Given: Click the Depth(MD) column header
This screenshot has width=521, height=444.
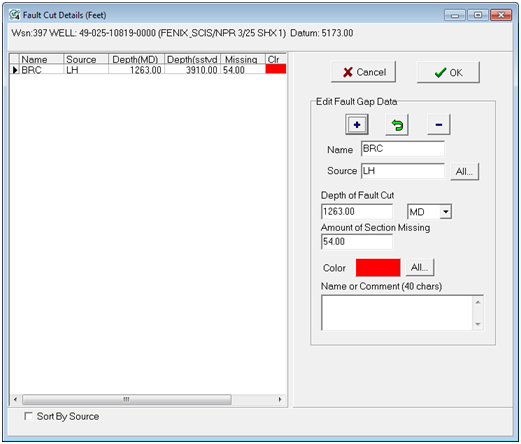Looking at the screenshot, I should pos(136,59).
